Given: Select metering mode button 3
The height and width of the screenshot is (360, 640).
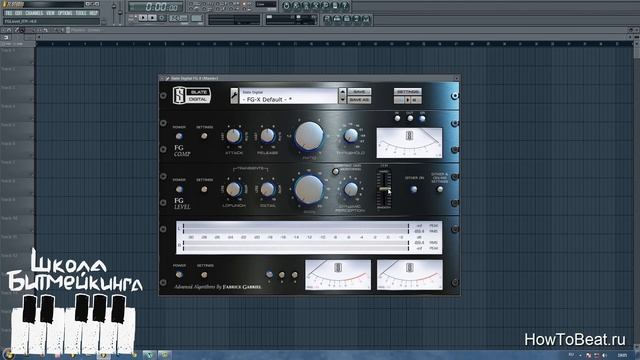Looking at the screenshot, I should (x=294, y=275).
